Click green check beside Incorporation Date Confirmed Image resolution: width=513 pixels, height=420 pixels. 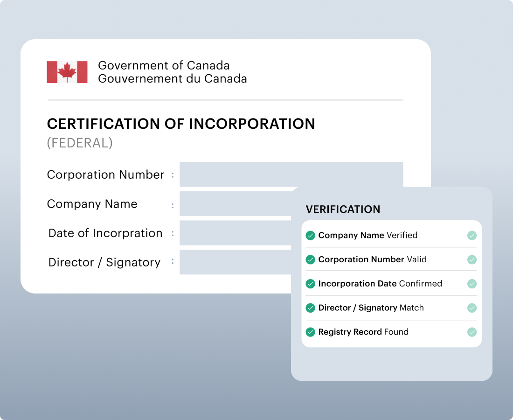pyautogui.click(x=310, y=284)
